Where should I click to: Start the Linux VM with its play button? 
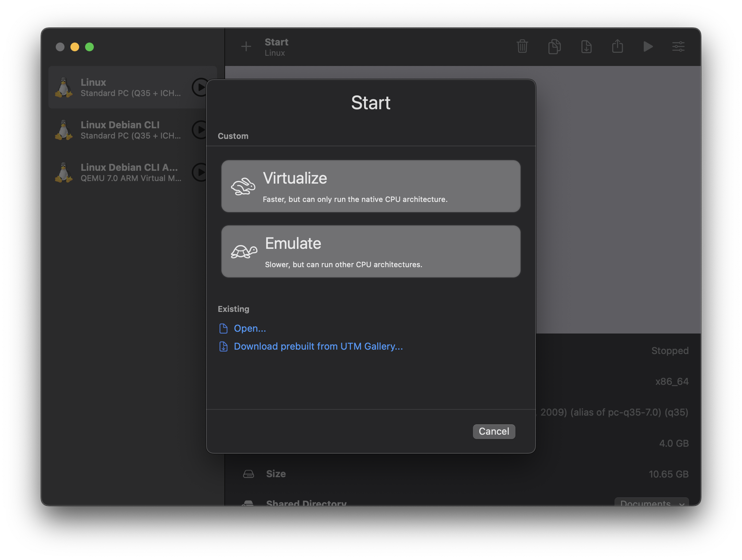click(x=200, y=87)
